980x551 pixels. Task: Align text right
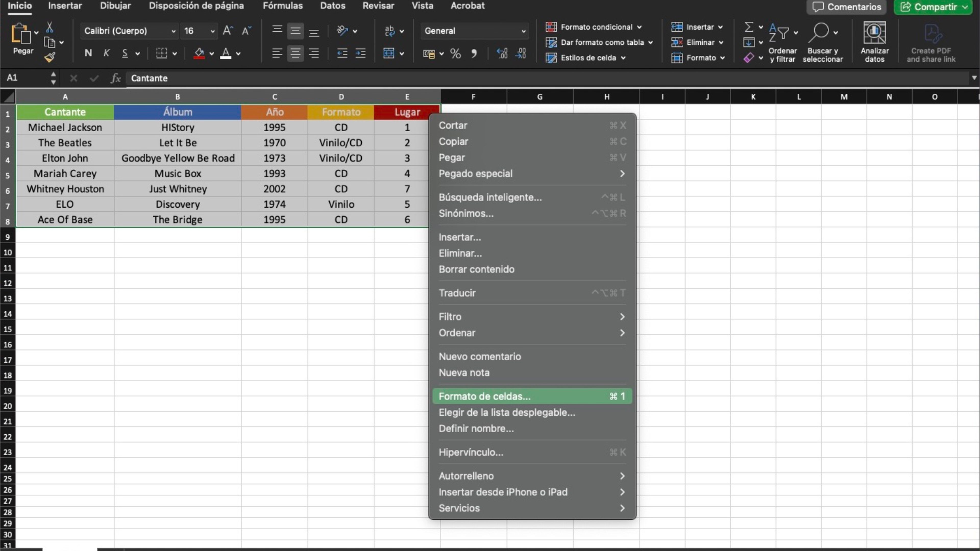(314, 53)
